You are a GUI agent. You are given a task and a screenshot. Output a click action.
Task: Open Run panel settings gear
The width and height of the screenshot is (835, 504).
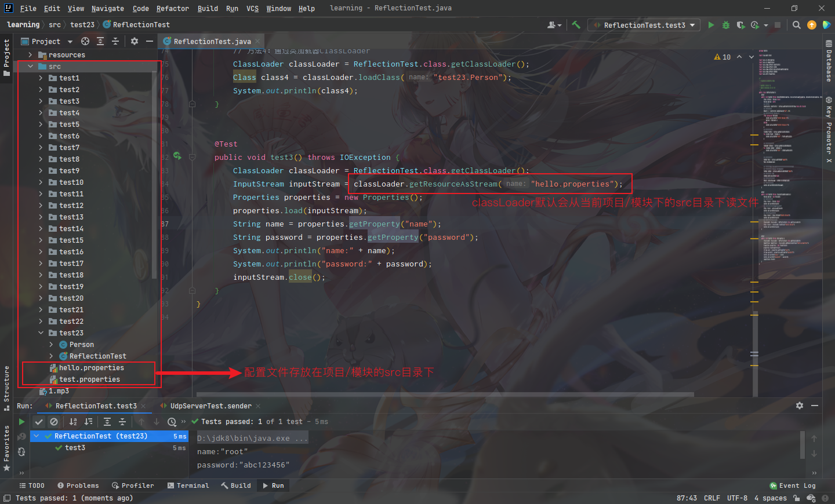[x=800, y=406]
